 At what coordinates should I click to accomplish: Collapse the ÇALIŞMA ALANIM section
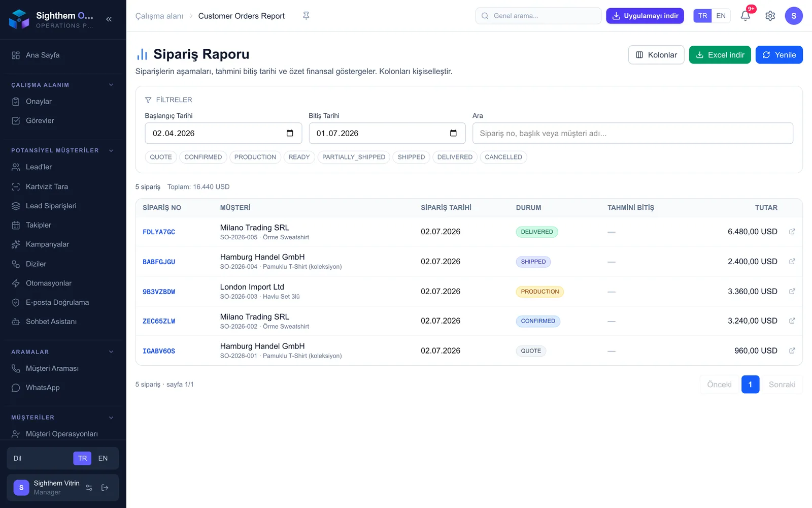click(x=111, y=85)
